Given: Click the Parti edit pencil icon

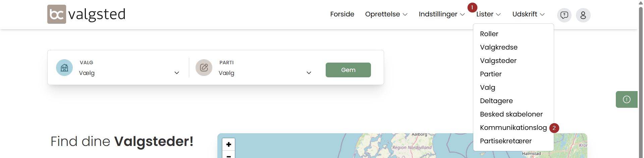Looking at the screenshot, I should coord(204,68).
